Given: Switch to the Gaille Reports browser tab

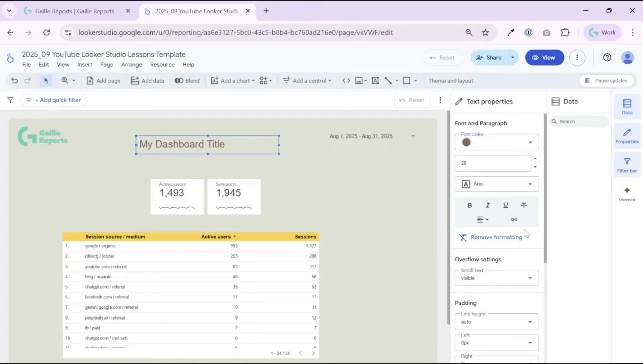Looking at the screenshot, I should (x=74, y=11).
